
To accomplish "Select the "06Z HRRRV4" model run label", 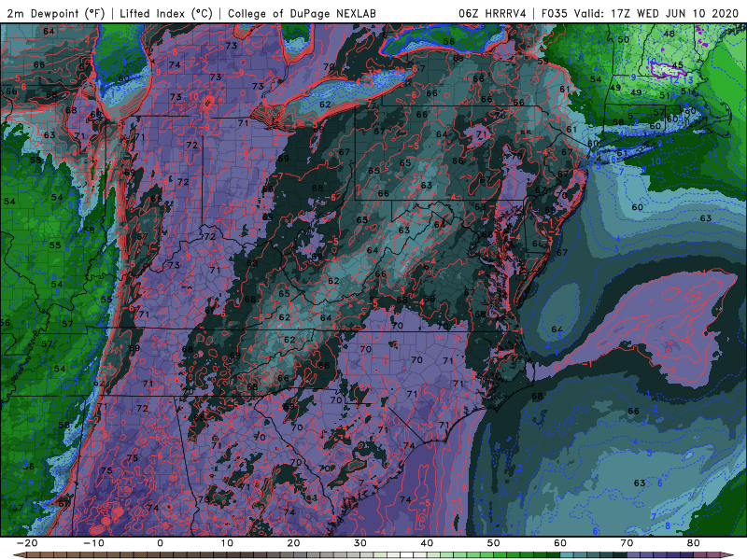I will pos(492,13).
